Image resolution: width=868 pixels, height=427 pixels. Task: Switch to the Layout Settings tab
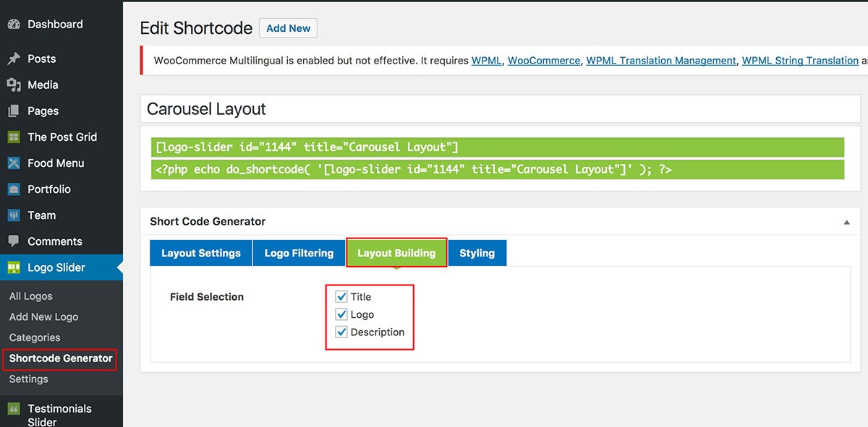click(201, 253)
